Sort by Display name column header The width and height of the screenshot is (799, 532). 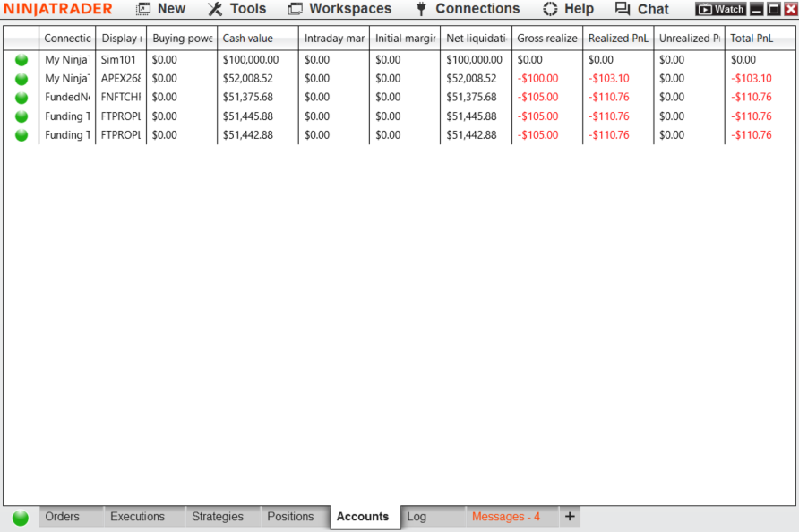click(121, 39)
